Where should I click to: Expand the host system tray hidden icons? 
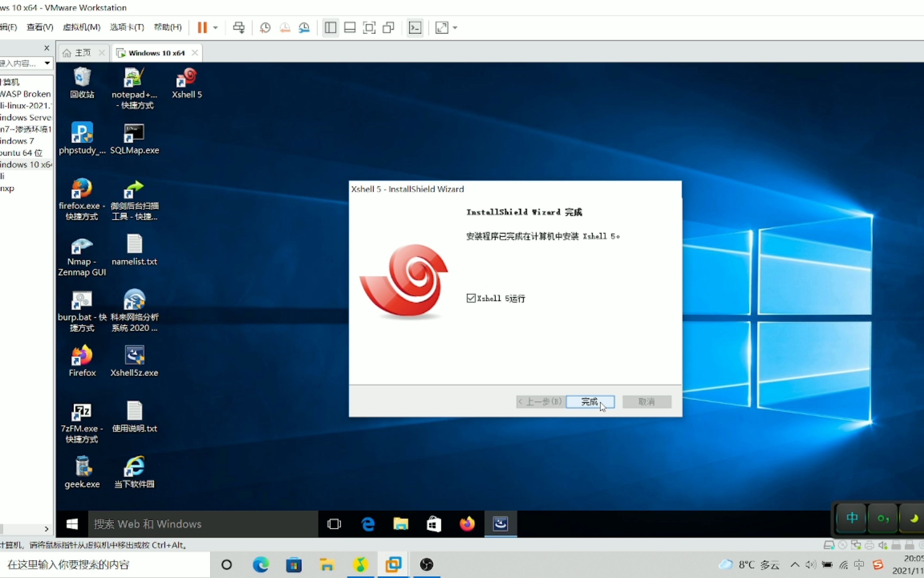795,565
